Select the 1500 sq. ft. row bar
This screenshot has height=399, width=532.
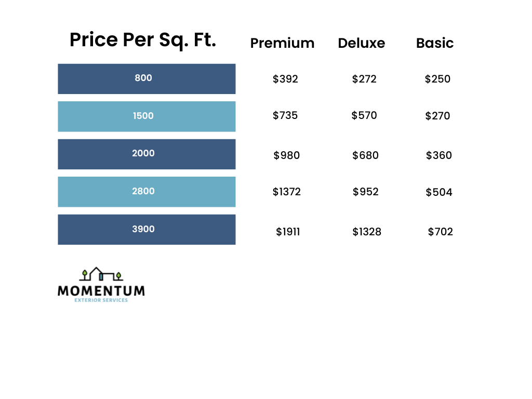click(147, 116)
